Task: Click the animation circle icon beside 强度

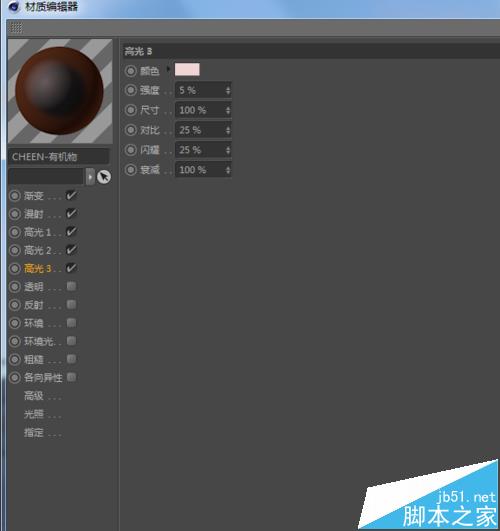Action: click(x=130, y=90)
